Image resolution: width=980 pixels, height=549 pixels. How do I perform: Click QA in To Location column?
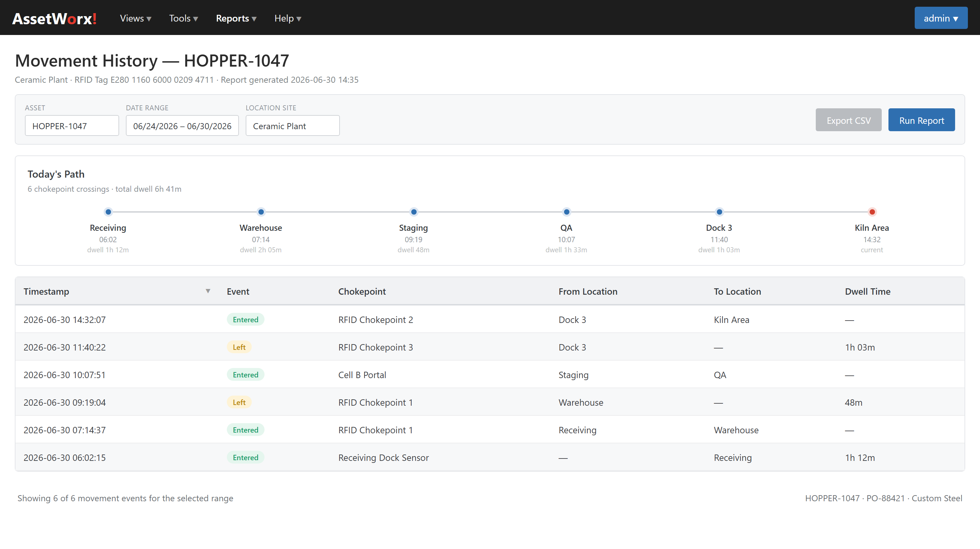point(720,375)
